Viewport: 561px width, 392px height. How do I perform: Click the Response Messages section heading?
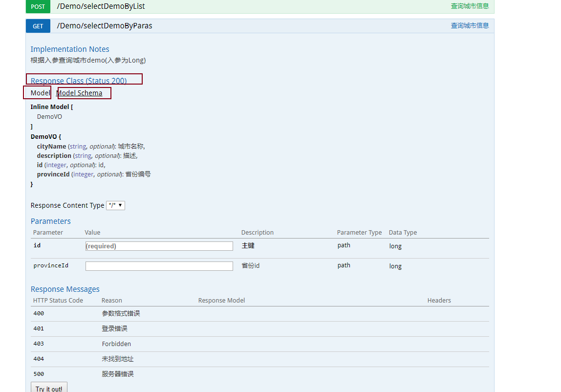click(x=65, y=289)
